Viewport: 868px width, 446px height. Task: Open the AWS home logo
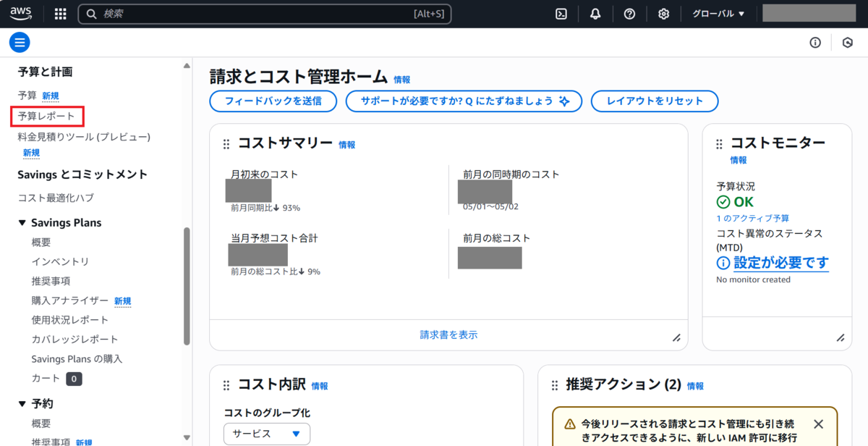pyautogui.click(x=21, y=13)
